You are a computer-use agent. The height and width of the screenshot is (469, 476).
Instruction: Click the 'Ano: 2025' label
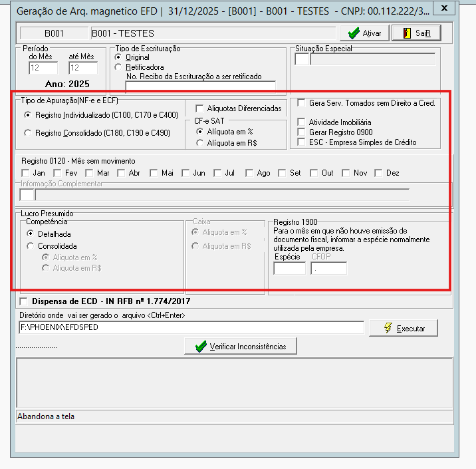pyautogui.click(x=67, y=84)
